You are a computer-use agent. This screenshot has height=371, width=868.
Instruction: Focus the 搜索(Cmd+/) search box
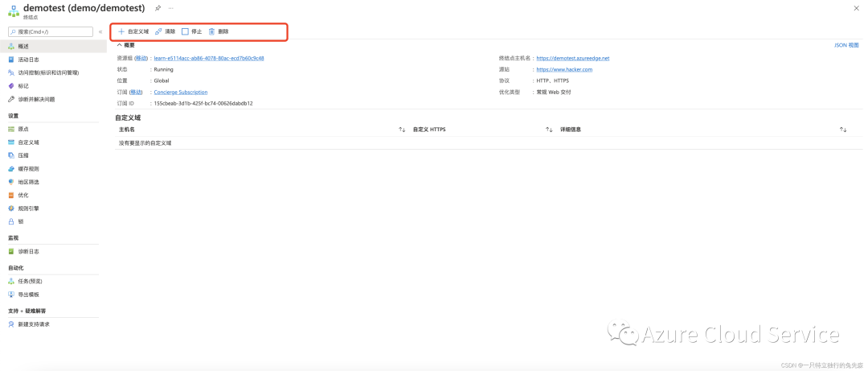[51, 32]
